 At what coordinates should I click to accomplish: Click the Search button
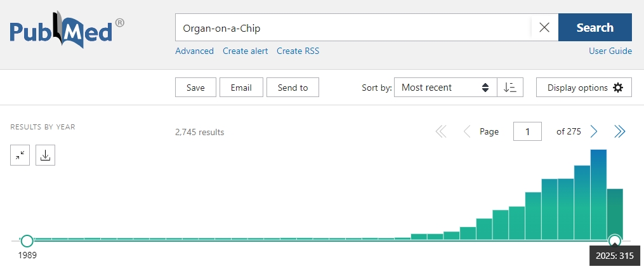click(x=595, y=27)
